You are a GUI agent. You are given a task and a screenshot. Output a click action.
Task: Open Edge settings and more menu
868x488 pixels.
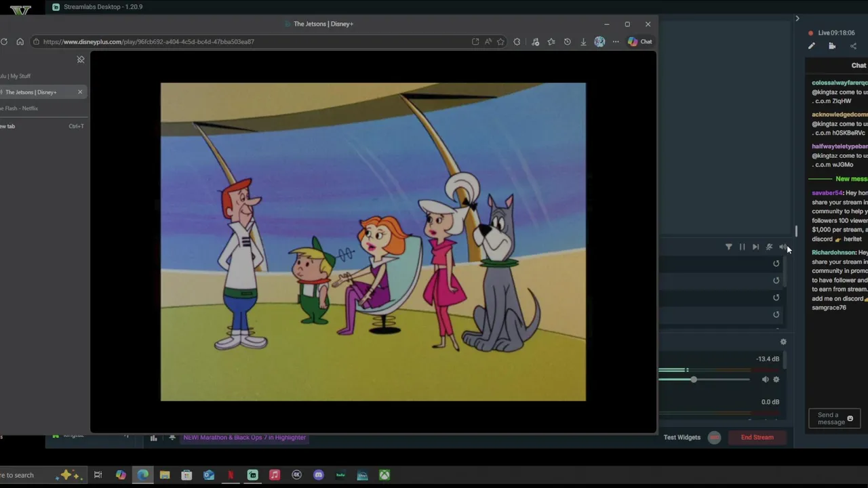[616, 42]
